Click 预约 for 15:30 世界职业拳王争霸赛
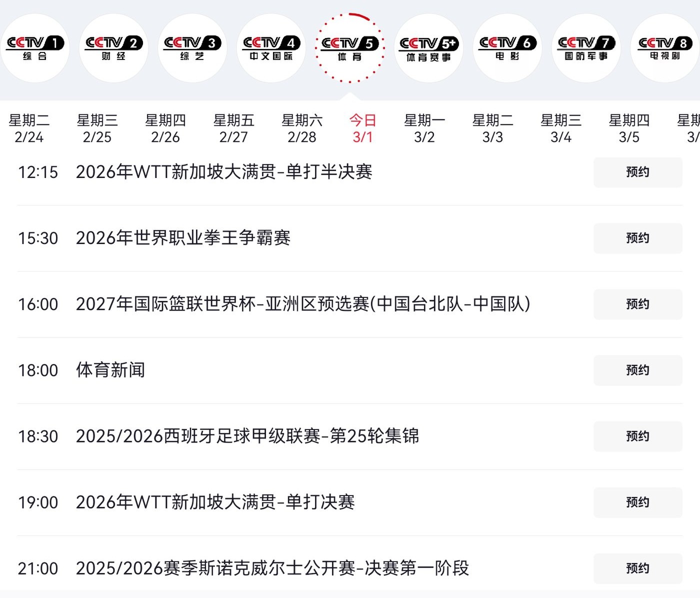 tap(637, 238)
